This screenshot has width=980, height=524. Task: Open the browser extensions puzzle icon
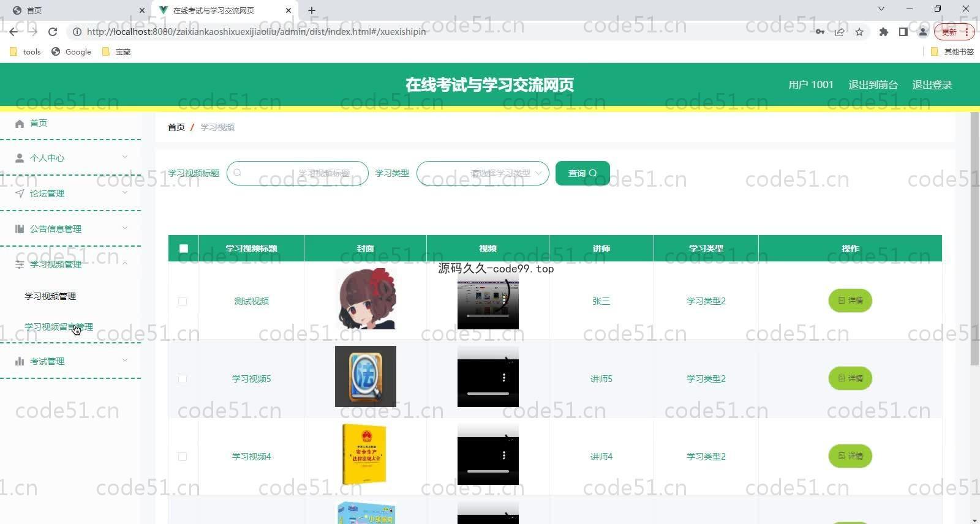tap(883, 32)
